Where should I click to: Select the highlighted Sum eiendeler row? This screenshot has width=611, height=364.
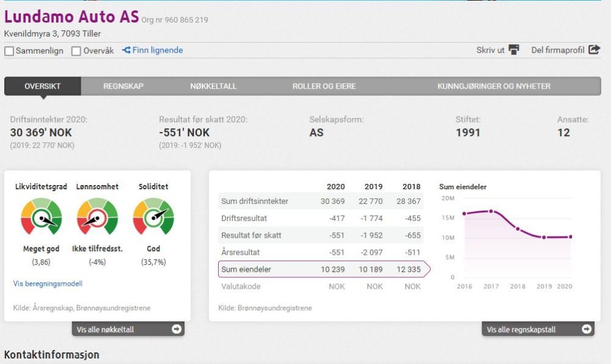(324, 269)
